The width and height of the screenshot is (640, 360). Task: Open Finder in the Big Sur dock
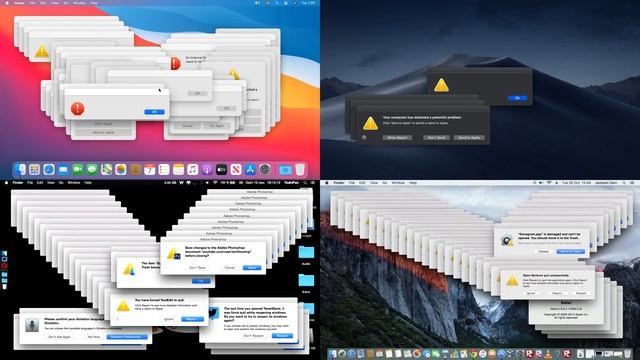click(x=20, y=169)
